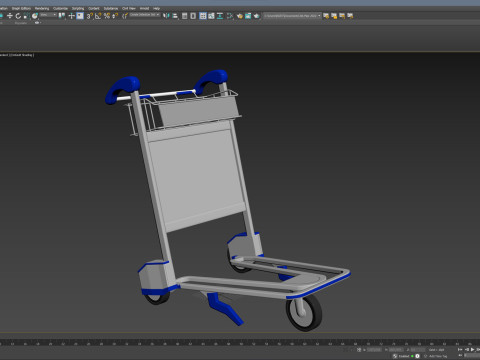Click the X coordinate input field
Image resolution: width=480 pixels, height=360 pixels.
point(374,350)
